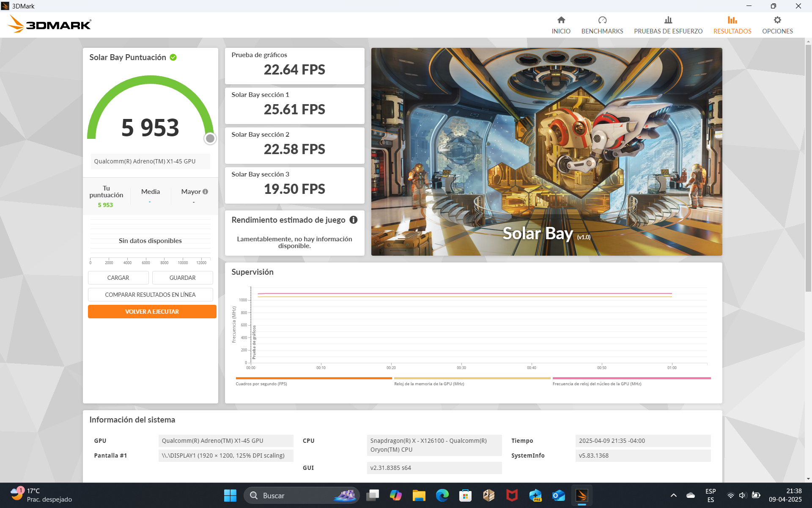Click the taskbar Buscar search box
Viewport: 812px width, 508px height.
[x=302, y=495]
